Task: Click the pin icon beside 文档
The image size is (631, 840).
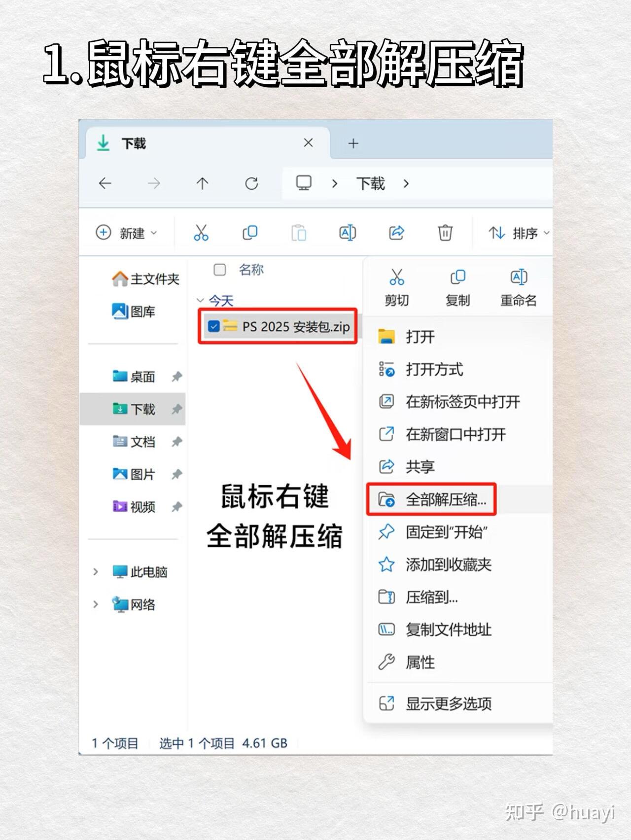Action: tap(176, 442)
